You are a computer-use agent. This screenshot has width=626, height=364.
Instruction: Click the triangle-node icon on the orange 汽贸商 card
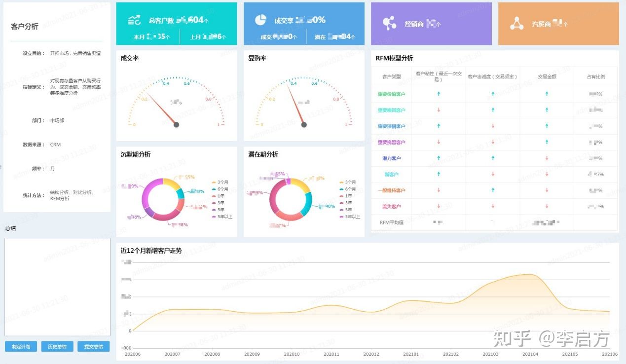(x=516, y=23)
